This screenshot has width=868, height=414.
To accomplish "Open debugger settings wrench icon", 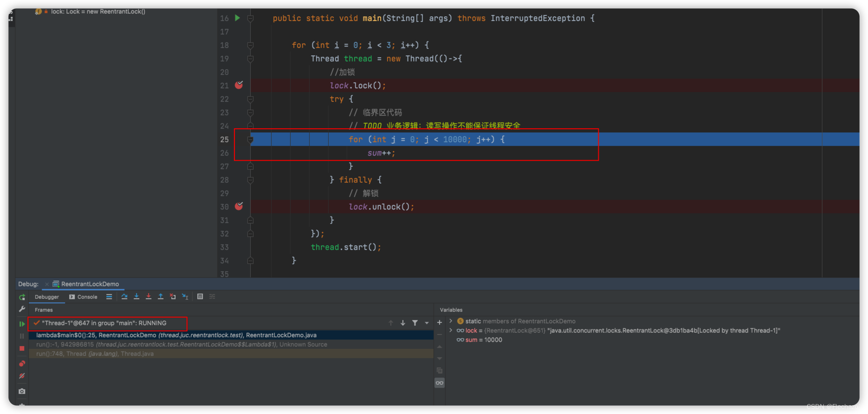I will [x=22, y=309].
